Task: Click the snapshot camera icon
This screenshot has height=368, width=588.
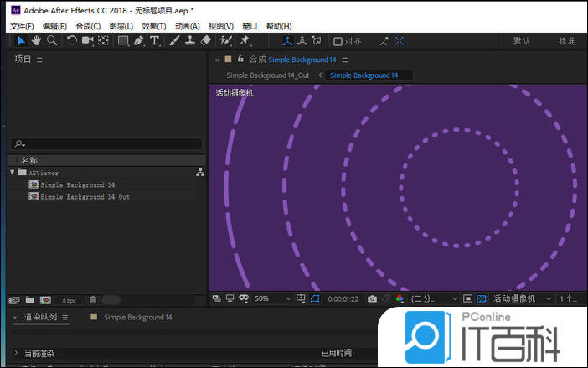Action: (x=373, y=298)
